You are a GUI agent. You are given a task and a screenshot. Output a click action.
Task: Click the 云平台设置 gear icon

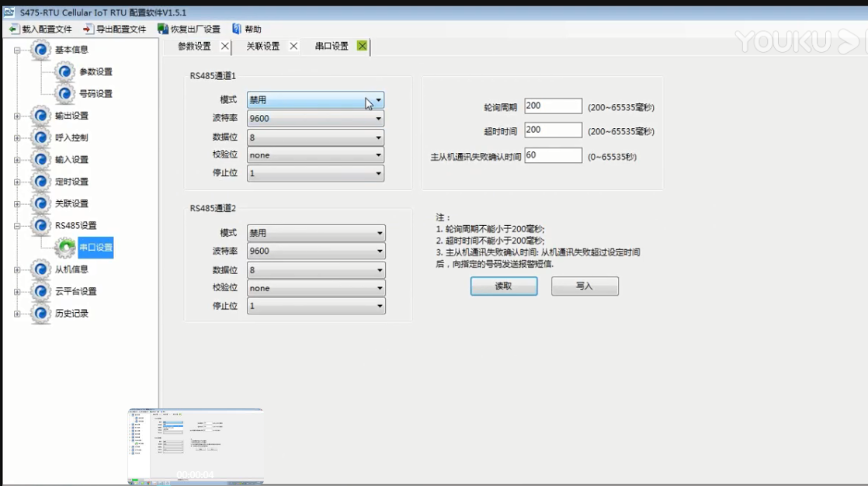point(41,291)
